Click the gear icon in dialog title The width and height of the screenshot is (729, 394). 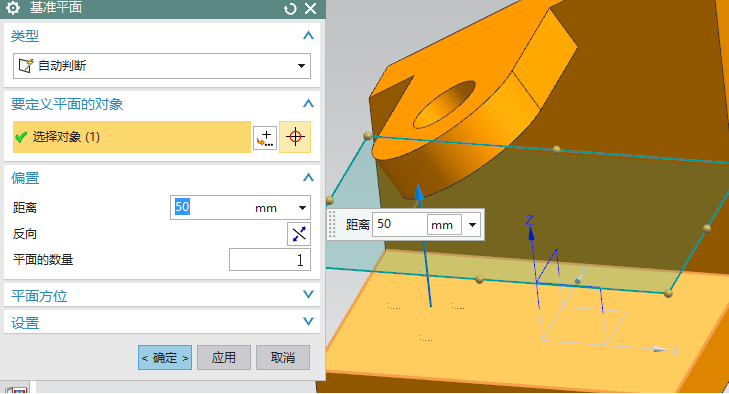[x=13, y=7]
